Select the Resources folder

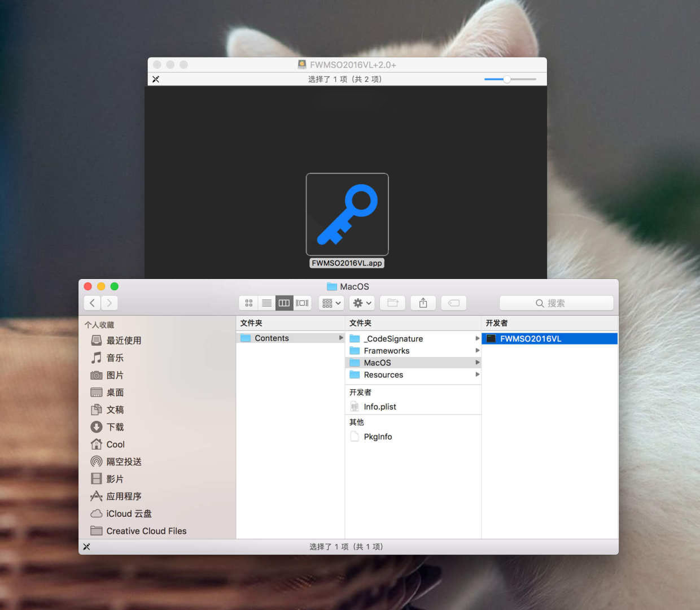coord(413,374)
